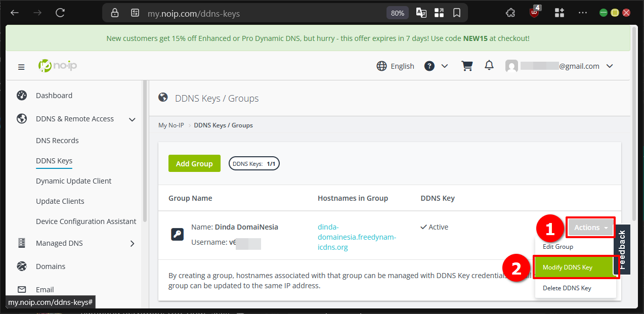Open the dinda-domainesia hostname link
Screen dimensions: 644x314
pyautogui.click(x=357, y=237)
